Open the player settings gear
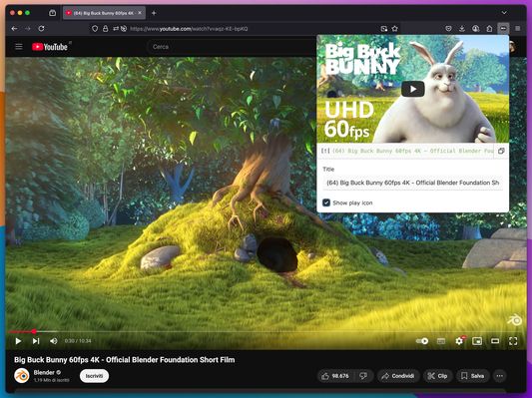 (459, 341)
